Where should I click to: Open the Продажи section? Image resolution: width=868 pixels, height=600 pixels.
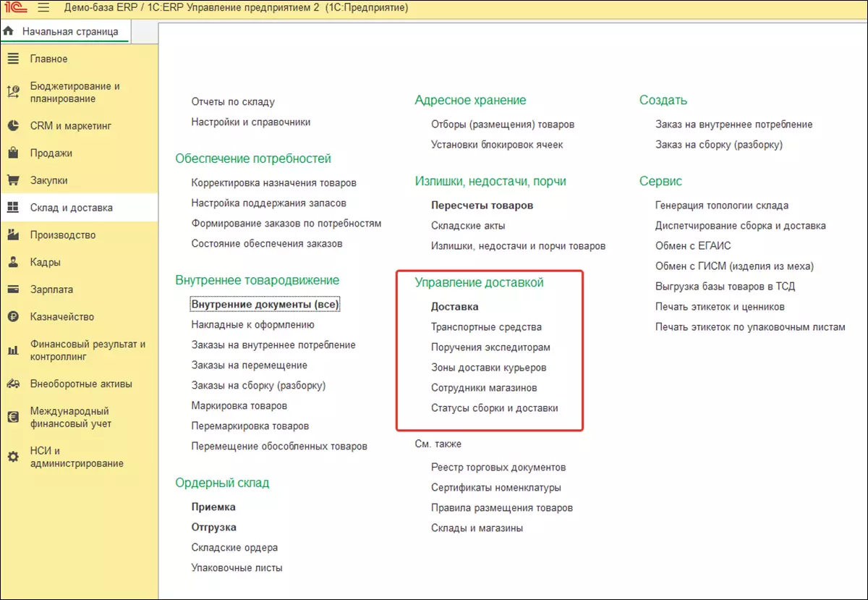coord(51,153)
